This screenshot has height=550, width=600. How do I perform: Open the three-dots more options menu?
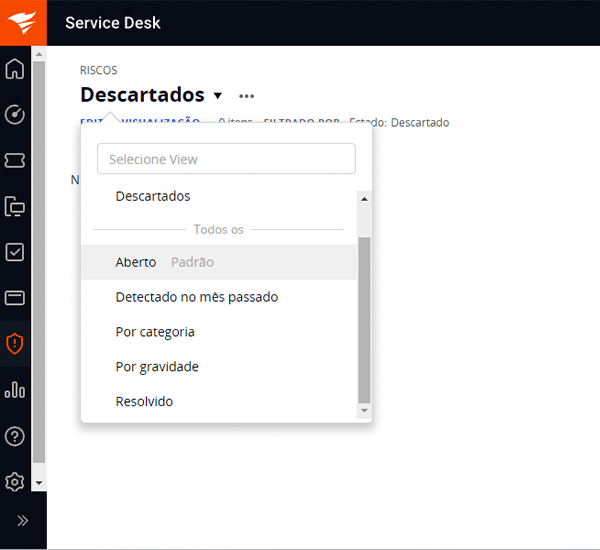(246, 96)
